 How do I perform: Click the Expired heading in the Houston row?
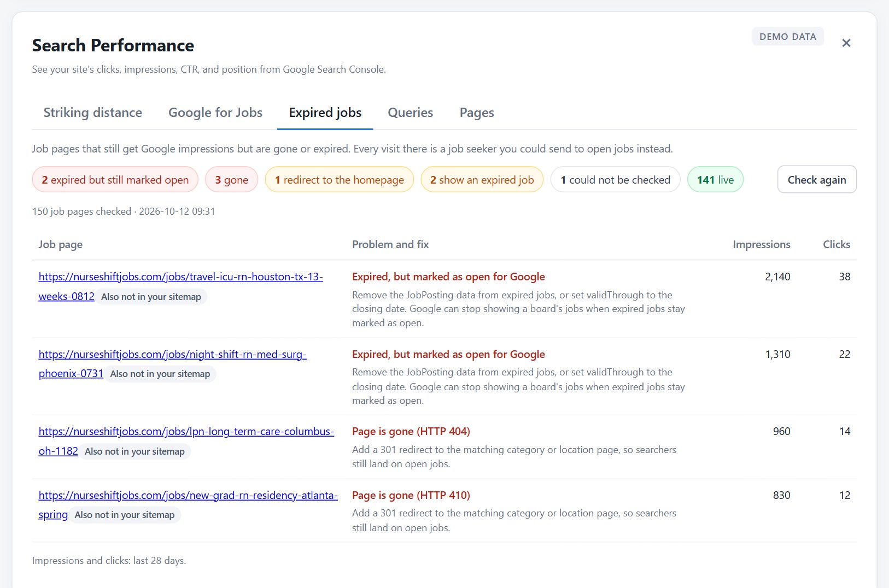(448, 277)
